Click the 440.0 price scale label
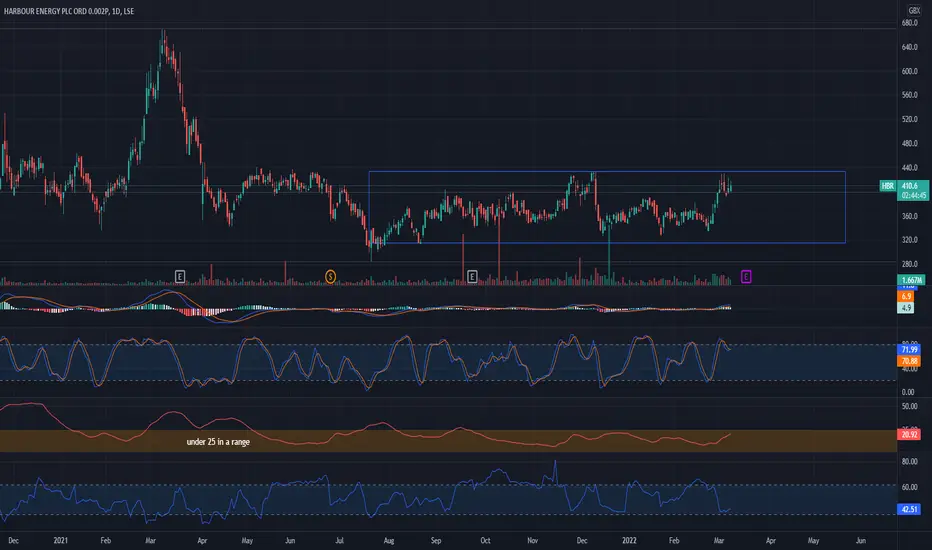 point(910,168)
